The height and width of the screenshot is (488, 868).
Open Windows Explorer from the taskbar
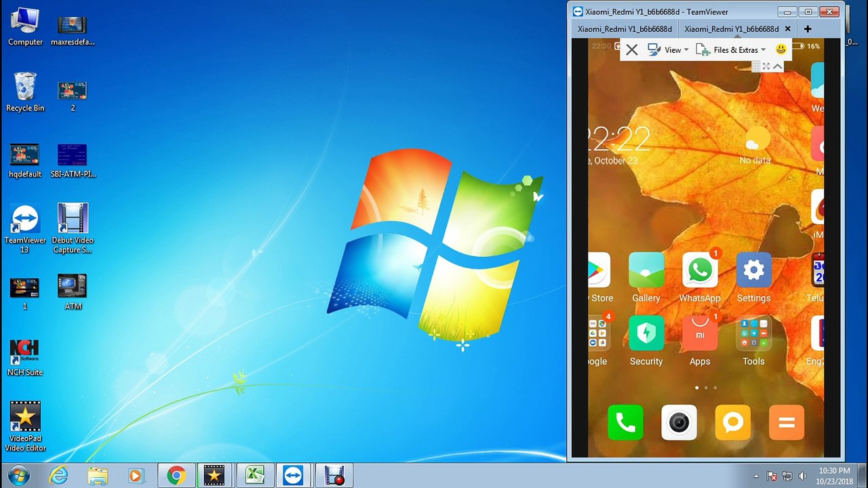tap(98, 476)
